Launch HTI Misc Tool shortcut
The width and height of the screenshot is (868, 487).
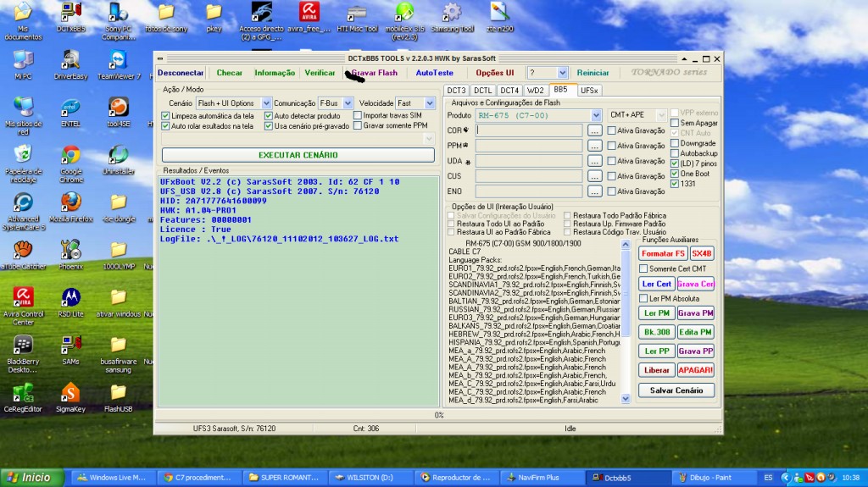pyautogui.click(x=357, y=17)
